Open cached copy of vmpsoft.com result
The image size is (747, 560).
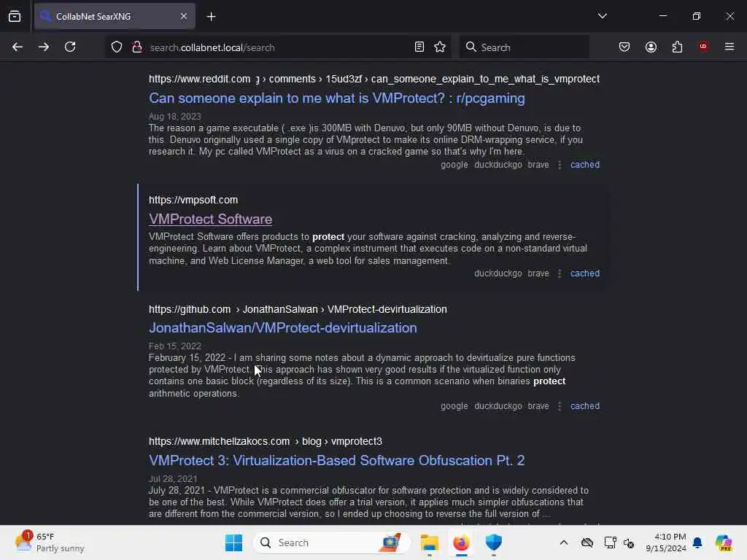coord(585,273)
